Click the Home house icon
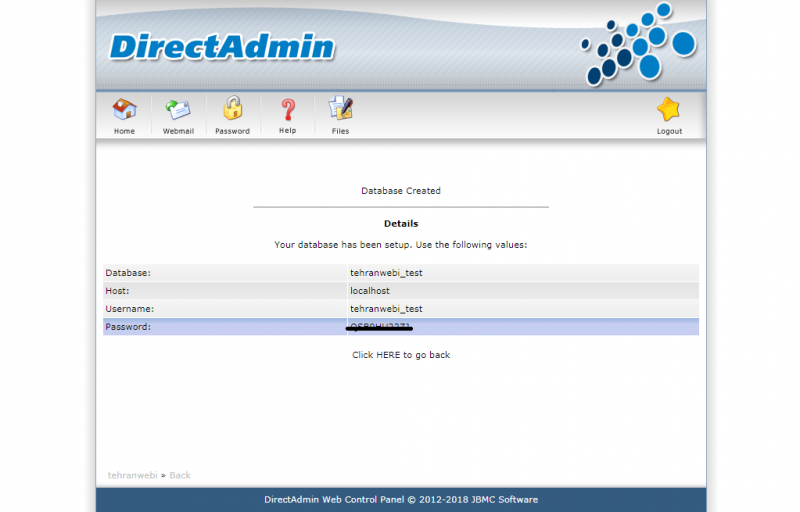Screen dimensions: 800x512 [x=124, y=109]
